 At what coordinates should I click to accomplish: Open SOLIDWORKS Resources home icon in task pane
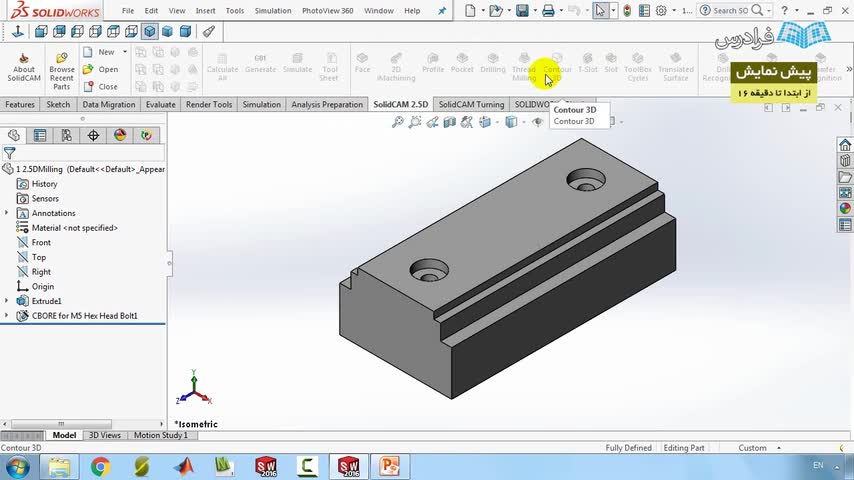click(845, 145)
